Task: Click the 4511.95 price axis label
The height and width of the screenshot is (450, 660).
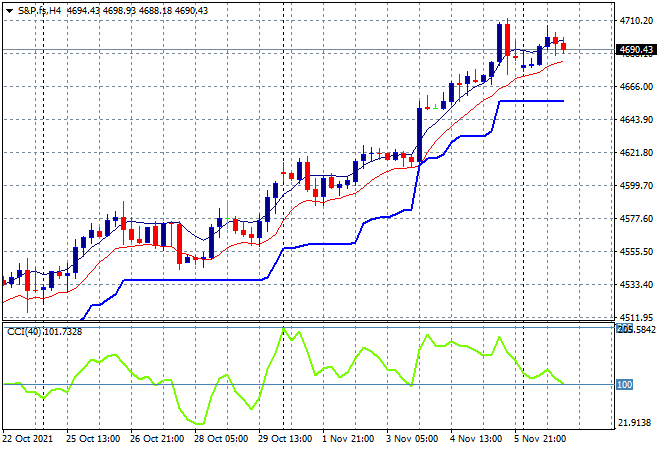Action: click(x=636, y=317)
